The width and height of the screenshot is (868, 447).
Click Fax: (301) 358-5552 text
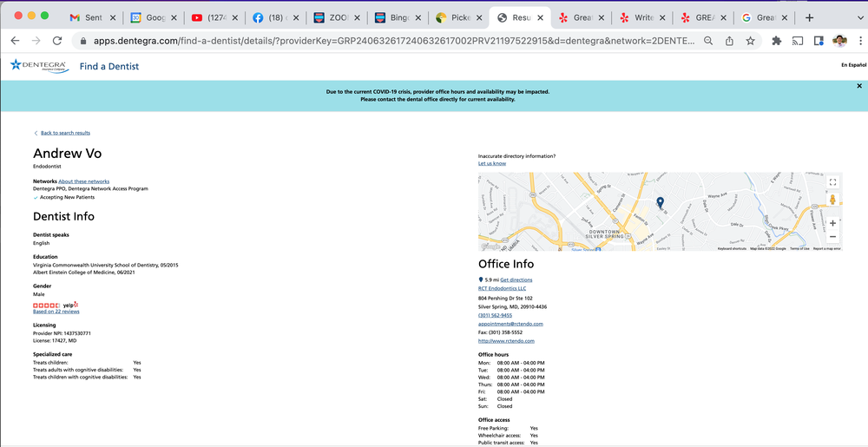501,332
